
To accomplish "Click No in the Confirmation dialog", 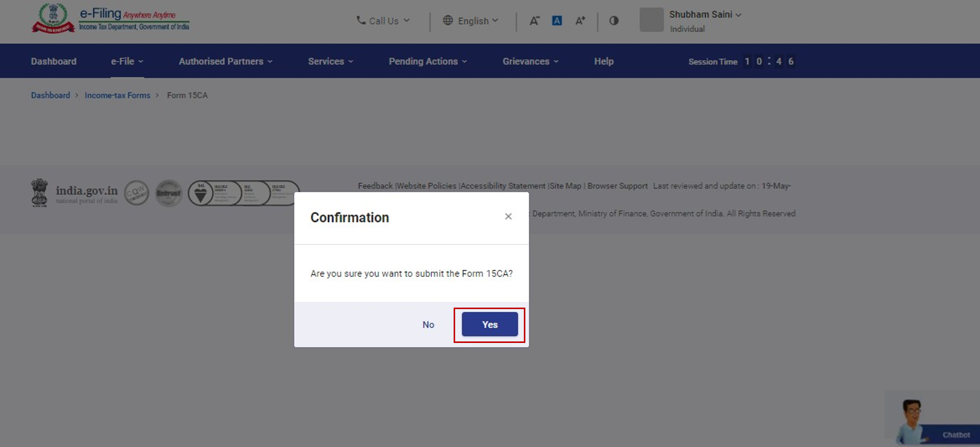I will 428,325.
